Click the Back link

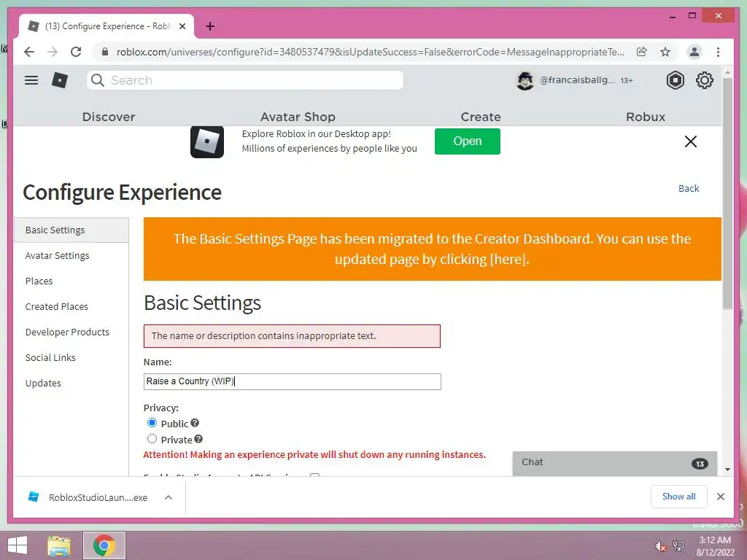click(689, 188)
